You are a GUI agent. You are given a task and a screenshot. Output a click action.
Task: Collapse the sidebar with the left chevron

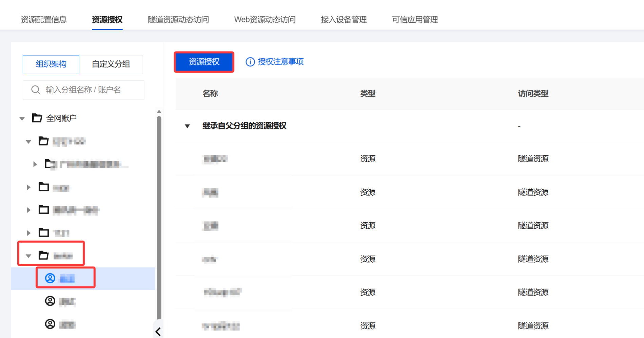point(158,332)
